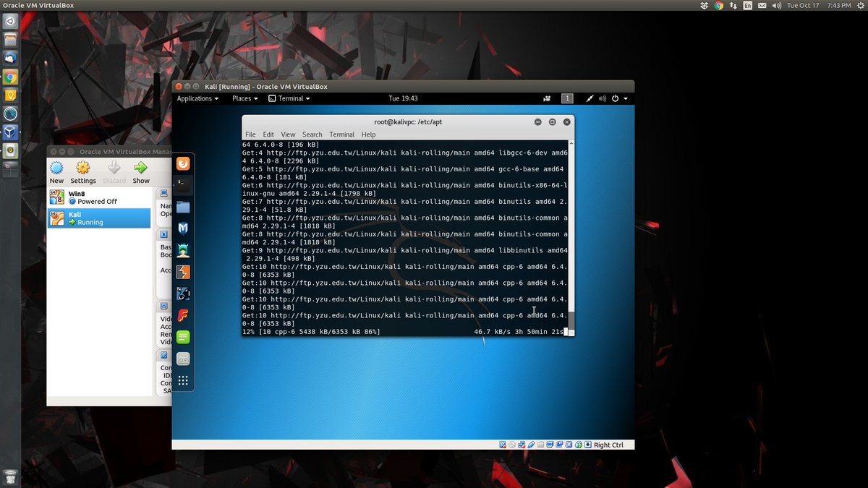The image size is (868, 488).
Task: Launch Burp Suite from Kali dock
Action: pyautogui.click(x=183, y=272)
